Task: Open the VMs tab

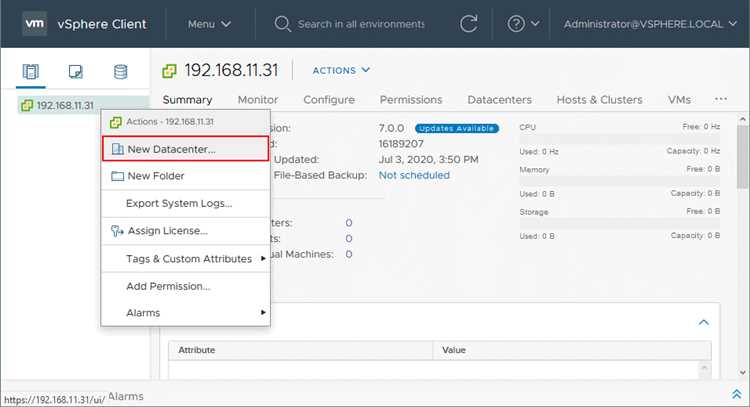Action: [x=679, y=100]
